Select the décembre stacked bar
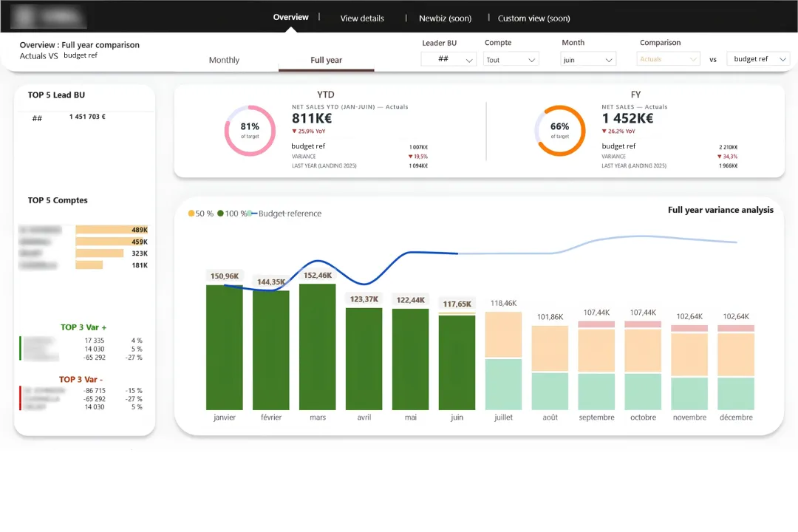The width and height of the screenshot is (798, 532). coord(736,367)
